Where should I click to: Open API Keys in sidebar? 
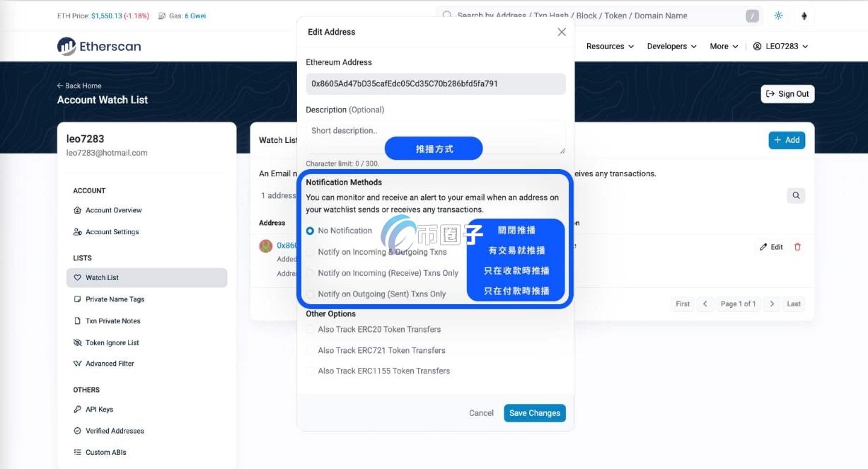[99, 410]
